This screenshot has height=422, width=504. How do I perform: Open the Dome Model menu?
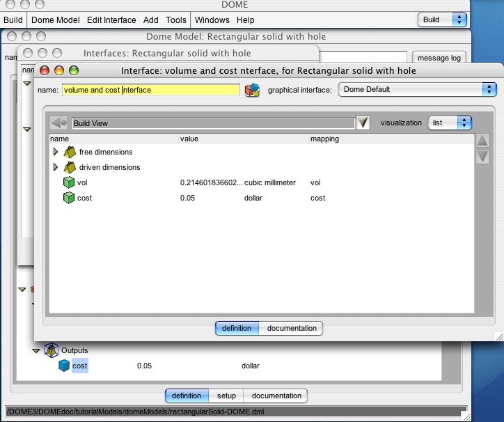[x=55, y=20]
